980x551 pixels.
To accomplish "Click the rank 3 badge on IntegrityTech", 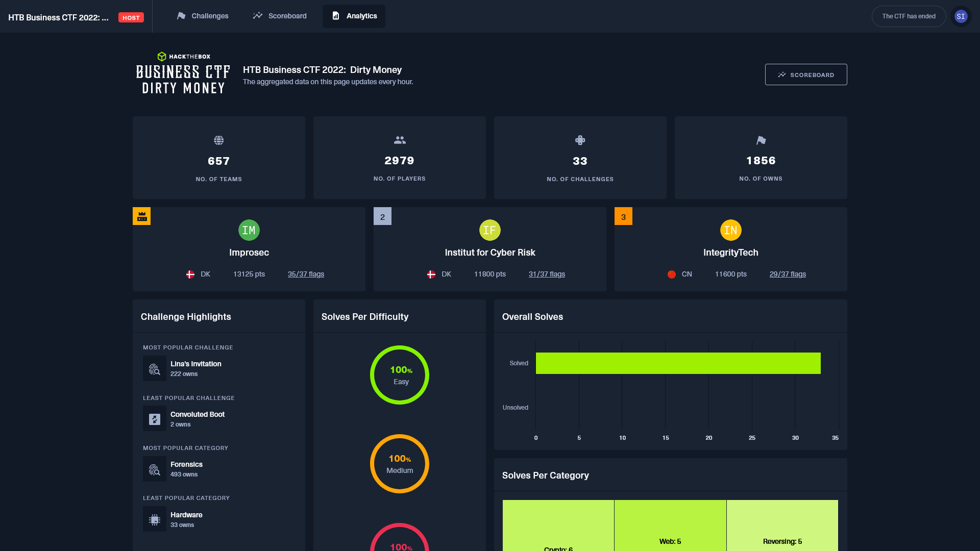I will click(x=624, y=216).
